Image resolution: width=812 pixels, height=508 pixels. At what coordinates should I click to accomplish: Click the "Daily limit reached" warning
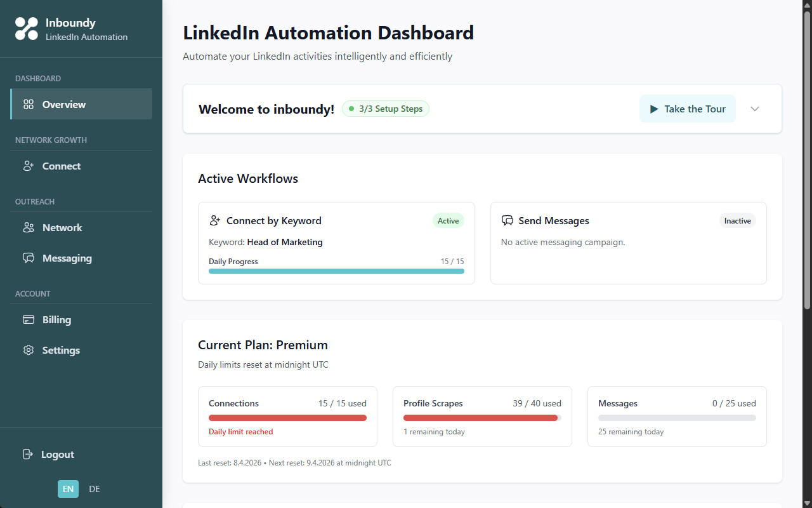[x=241, y=432]
